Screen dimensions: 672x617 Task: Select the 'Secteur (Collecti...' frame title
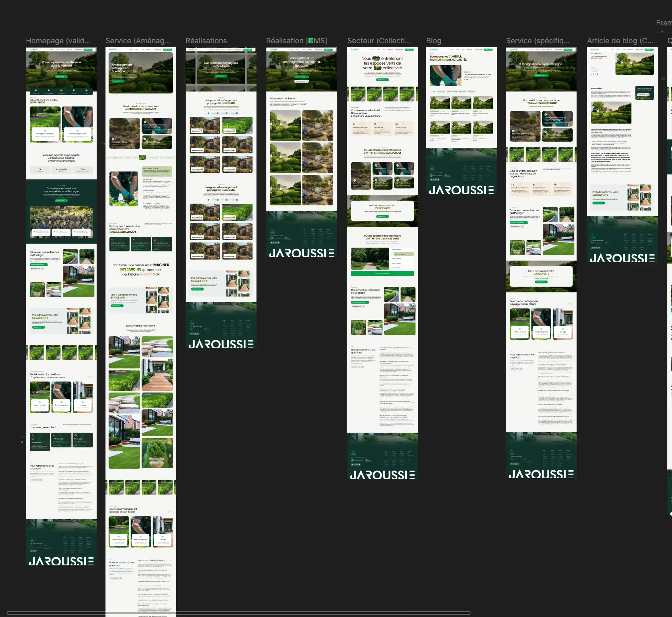379,41
